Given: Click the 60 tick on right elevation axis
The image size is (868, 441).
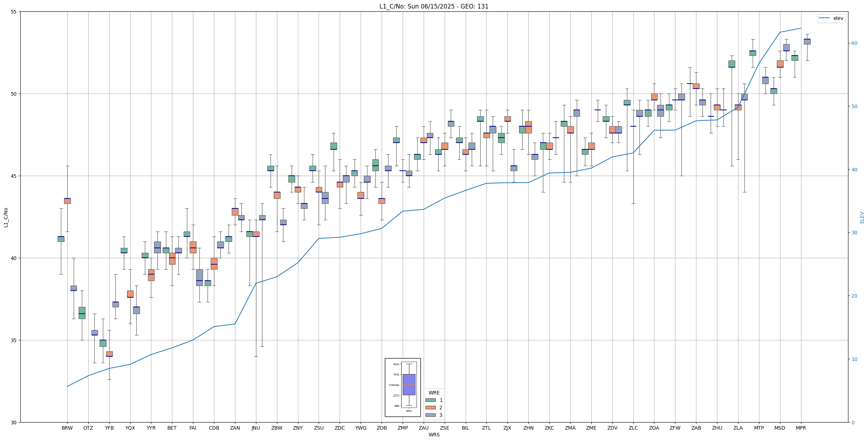Looking at the screenshot, I should pyautogui.click(x=854, y=43).
